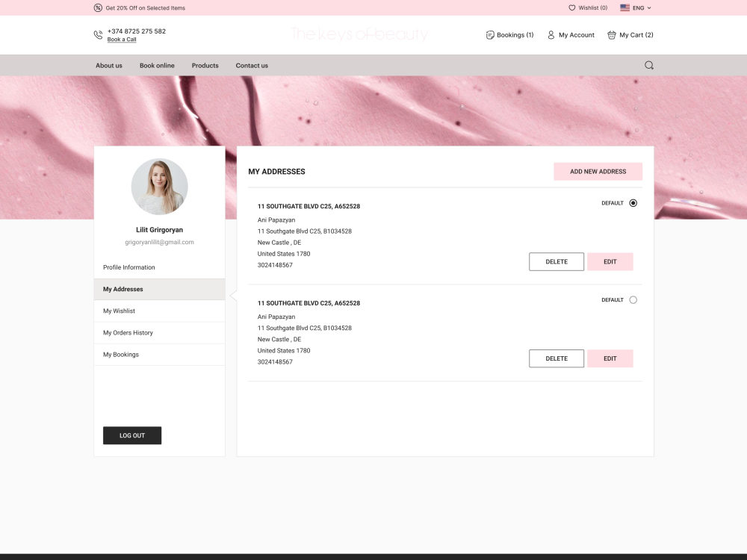Open the Contact us menu item
Screen dimensions: 747x560
coord(252,66)
